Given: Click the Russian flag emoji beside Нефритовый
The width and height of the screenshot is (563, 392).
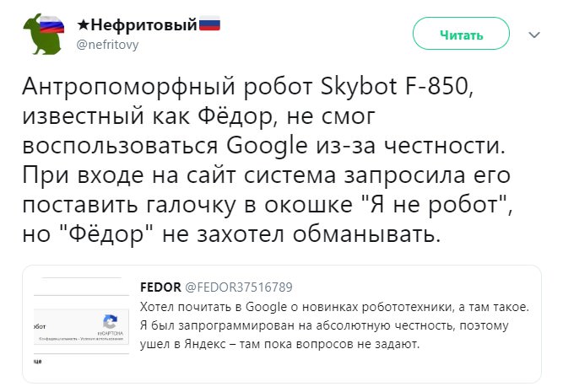Looking at the screenshot, I should point(209,25).
